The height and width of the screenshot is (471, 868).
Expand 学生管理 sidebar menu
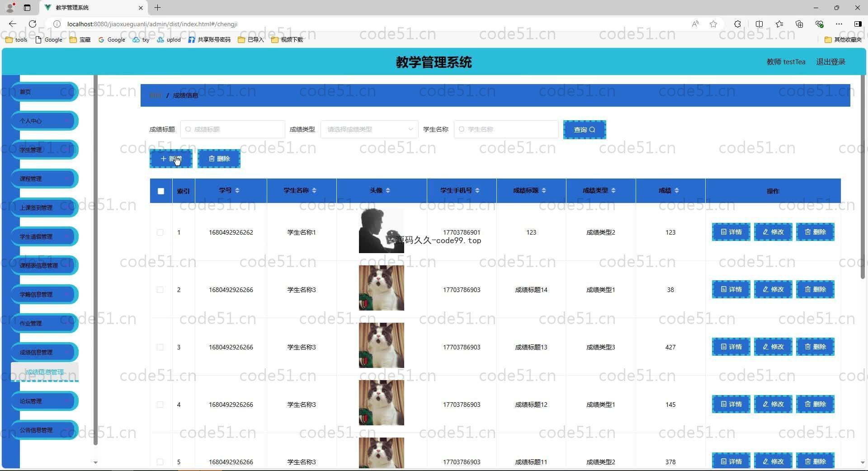(44, 150)
